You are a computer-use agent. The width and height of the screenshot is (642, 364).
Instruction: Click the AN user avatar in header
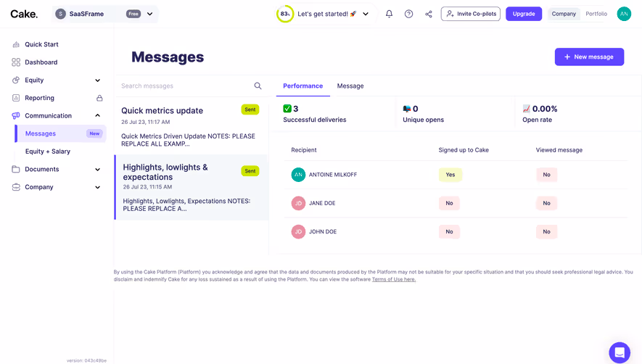[x=624, y=14]
